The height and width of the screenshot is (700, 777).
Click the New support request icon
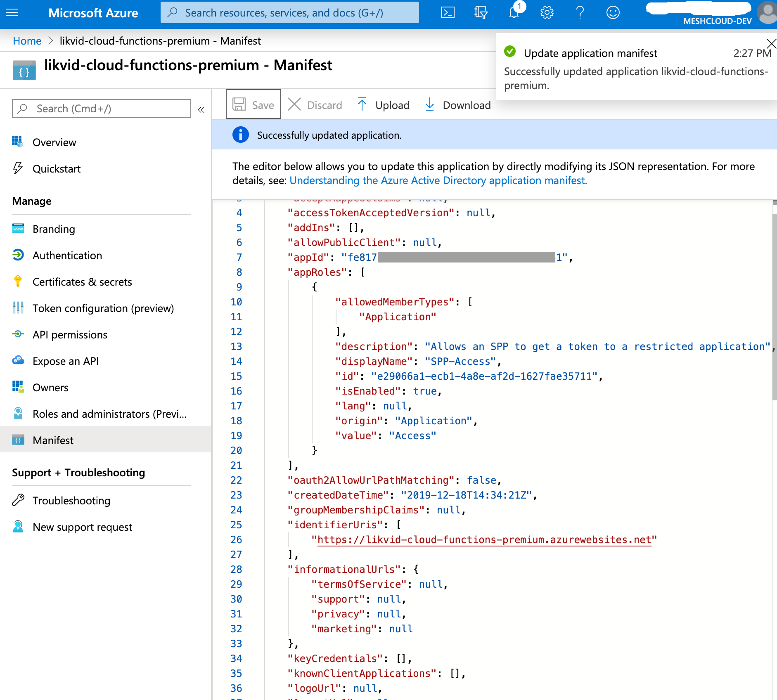[x=18, y=526]
